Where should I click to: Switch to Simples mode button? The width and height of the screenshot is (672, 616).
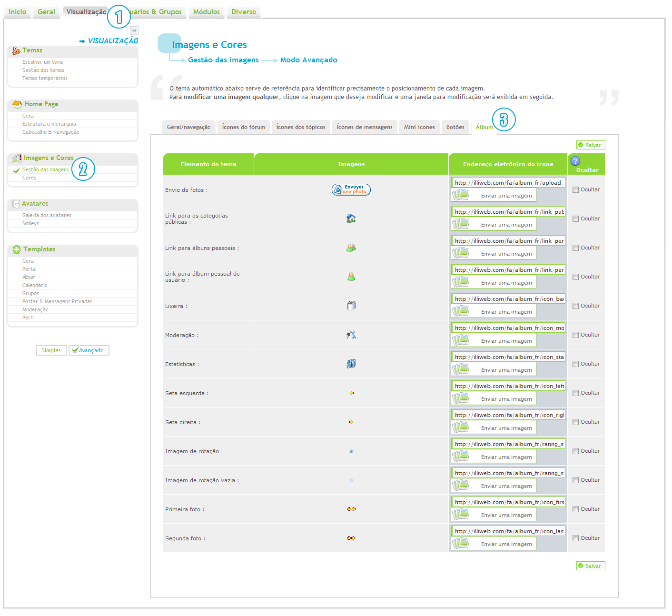(51, 350)
